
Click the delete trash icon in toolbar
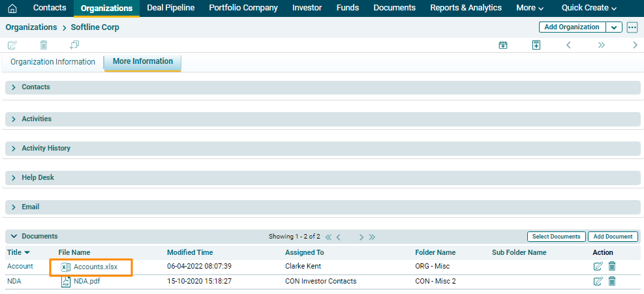pos(44,45)
